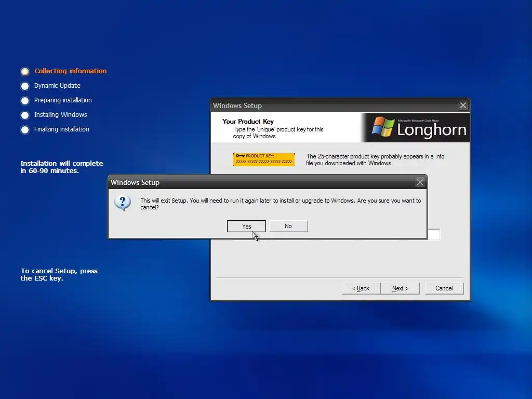Close the cancel confirmation dialog
This screenshot has height=399, width=532.
420,182
